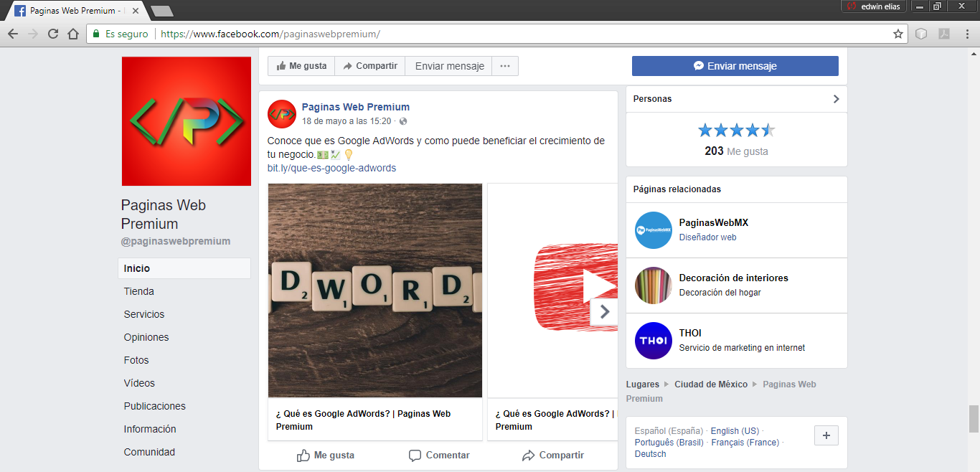Click the hexagon extension icon in toolbar
The height and width of the screenshot is (472, 980).
point(922,34)
